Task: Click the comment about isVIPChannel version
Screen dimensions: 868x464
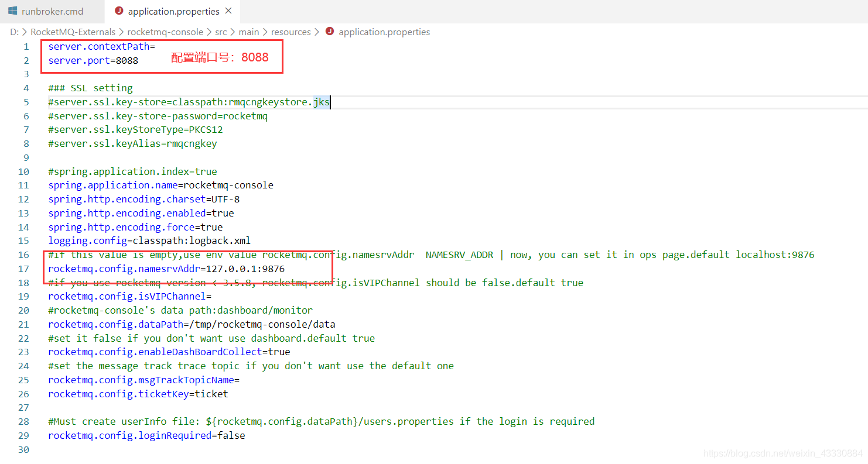Action: (x=316, y=283)
